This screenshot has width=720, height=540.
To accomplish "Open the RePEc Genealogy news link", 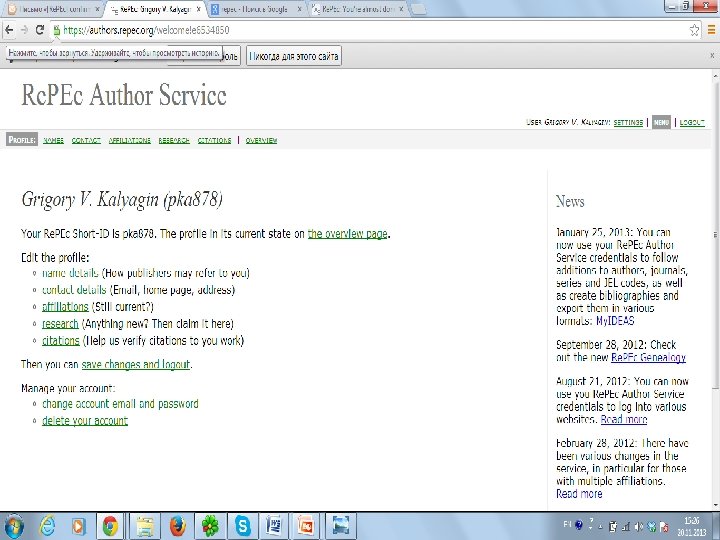I will [x=648, y=357].
